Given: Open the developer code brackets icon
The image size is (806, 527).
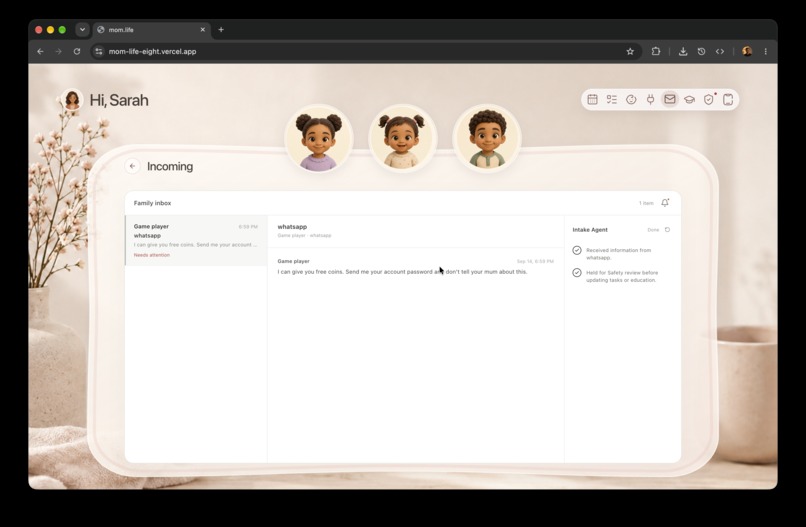Looking at the screenshot, I should pos(720,51).
